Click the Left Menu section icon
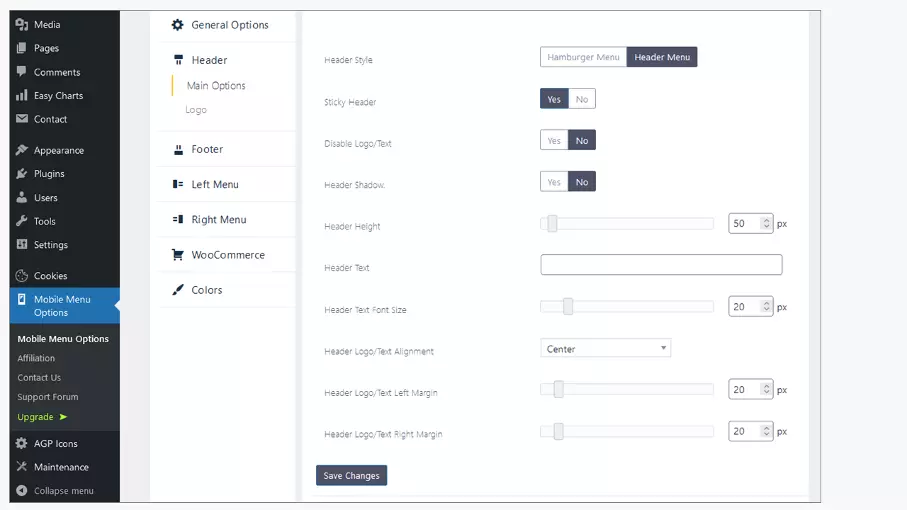The image size is (908, 510). point(178,184)
